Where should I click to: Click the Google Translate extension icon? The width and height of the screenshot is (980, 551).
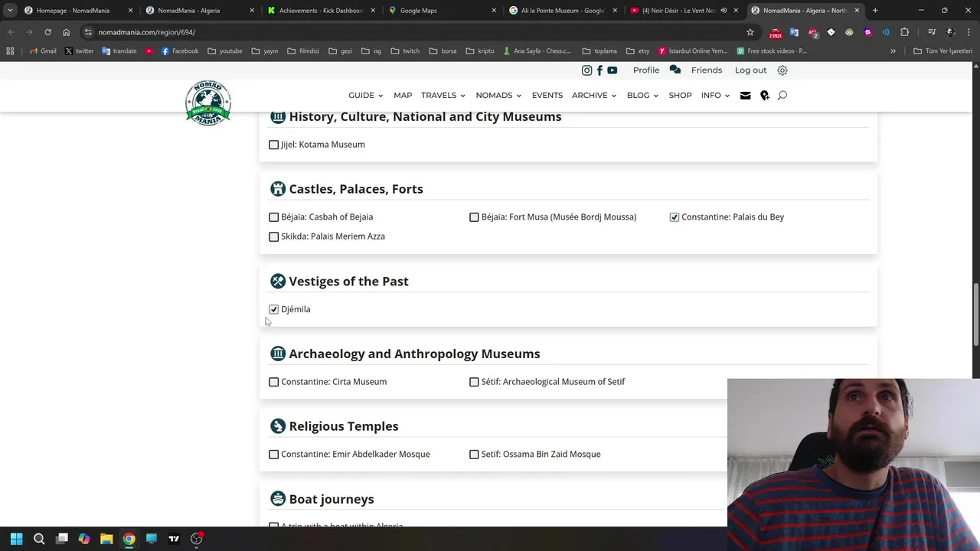794,32
